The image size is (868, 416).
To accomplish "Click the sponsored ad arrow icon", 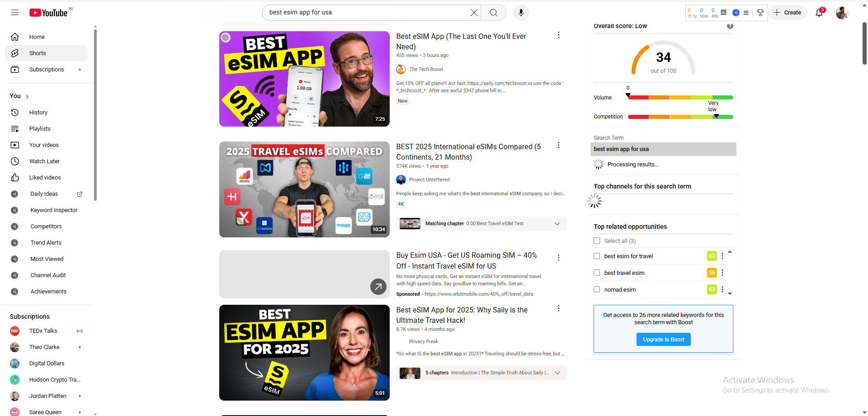I will point(378,287).
